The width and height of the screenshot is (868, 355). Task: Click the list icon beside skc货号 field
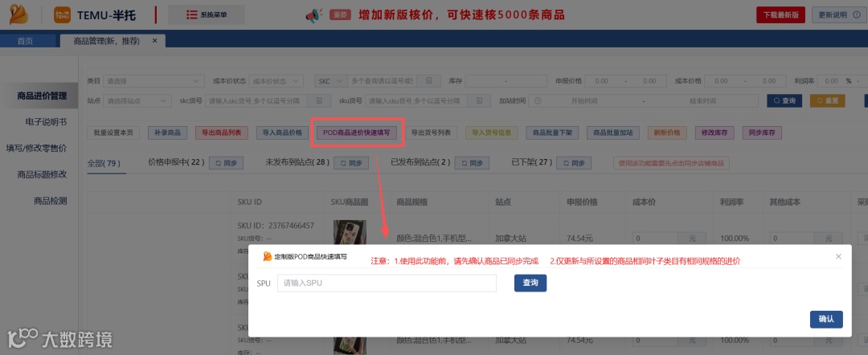319,101
